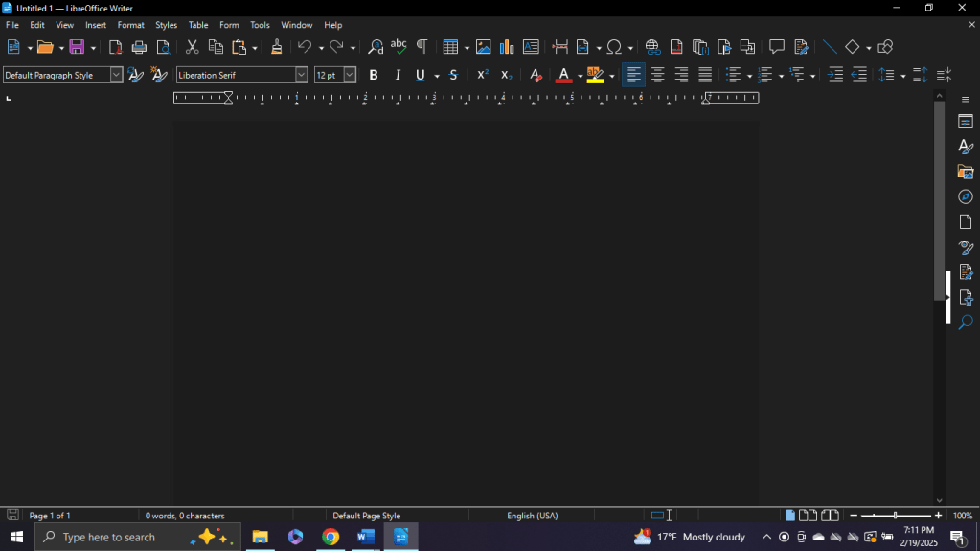Viewport: 980px width, 551px height.
Task: Open the Tools menu
Action: coord(260,25)
